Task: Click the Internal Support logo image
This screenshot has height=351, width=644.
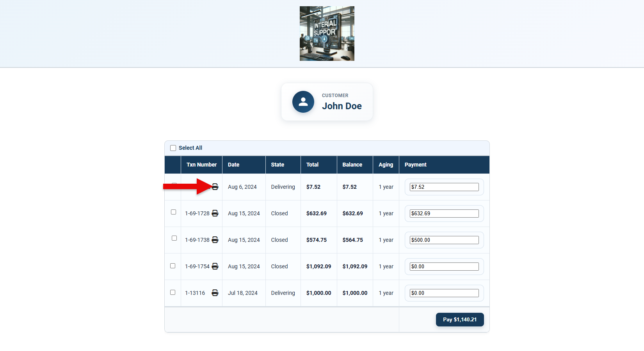Action: [x=327, y=34]
